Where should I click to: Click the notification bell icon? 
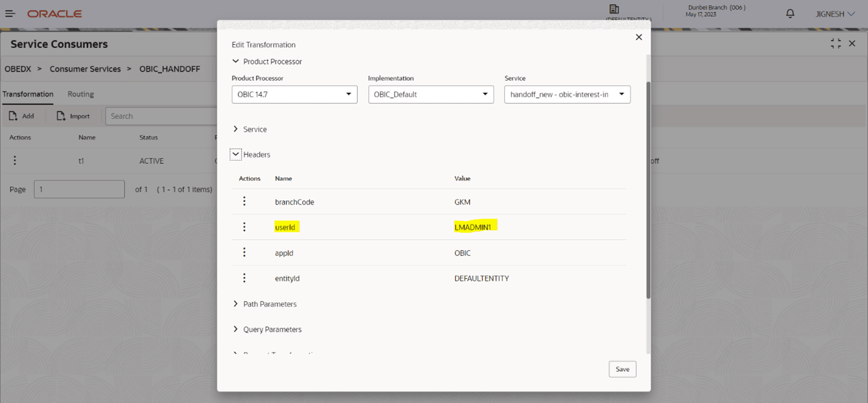790,13
